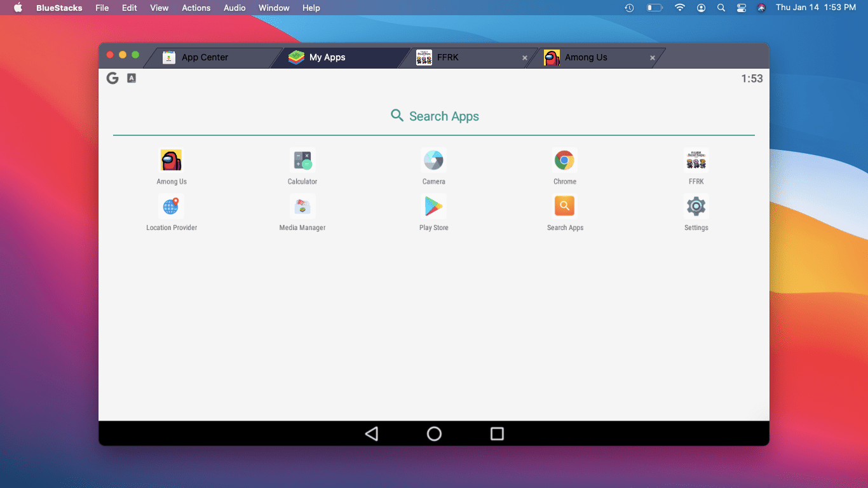Image resolution: width=868 pixels, height=488 pixels.
Task: Tap the Android back triangle button
Action: (372, 433)
